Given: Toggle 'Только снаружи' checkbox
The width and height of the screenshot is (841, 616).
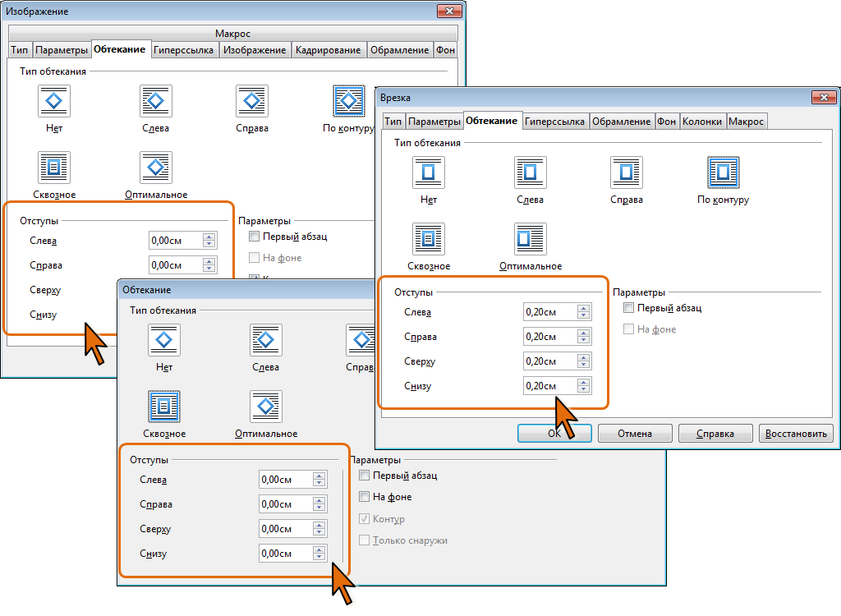Looking at the screenshot, I should coord(364,540).
